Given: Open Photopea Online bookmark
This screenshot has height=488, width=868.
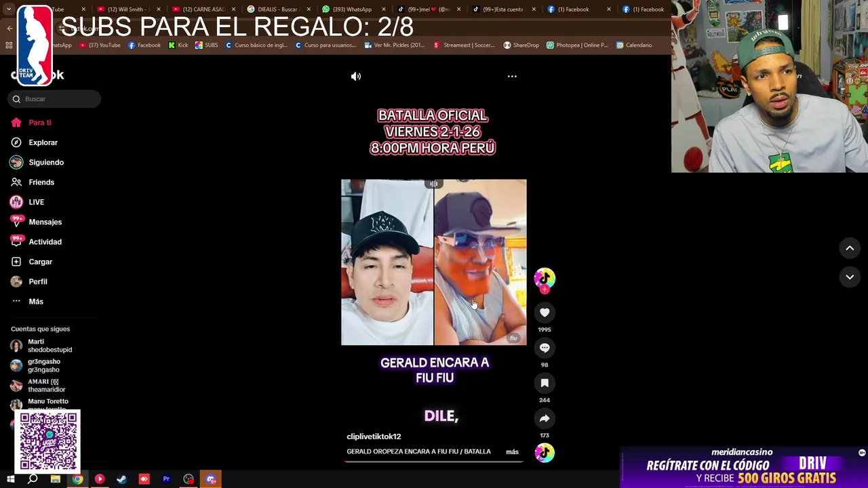Looking at the screenshot, I should point(578,45).
